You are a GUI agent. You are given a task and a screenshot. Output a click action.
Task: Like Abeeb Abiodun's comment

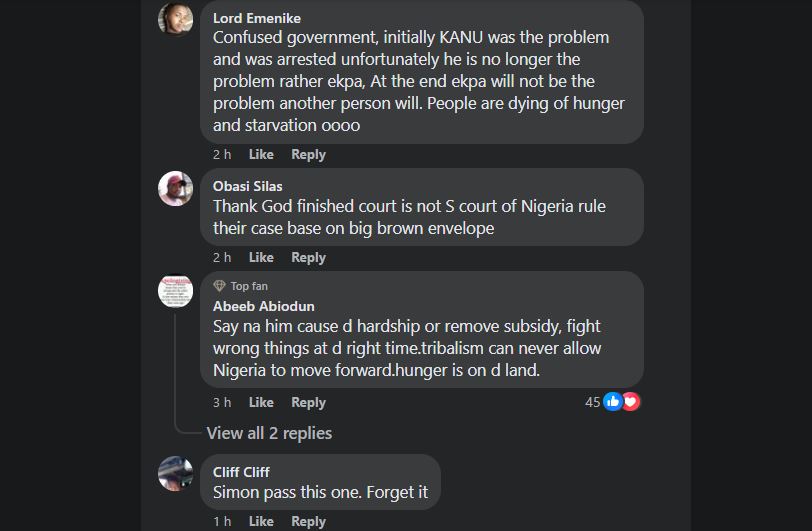pyautogui.click(x=261, y=402)
